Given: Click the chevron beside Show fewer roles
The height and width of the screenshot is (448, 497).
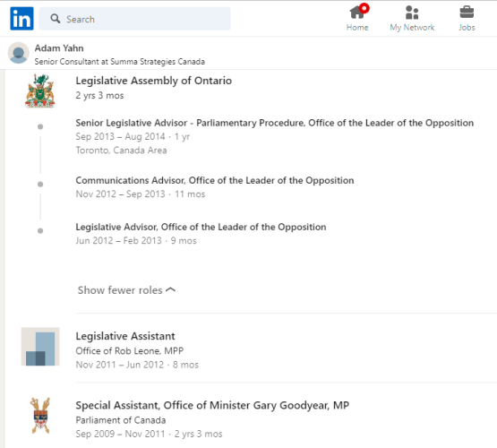Looking at the screenshot, I should (170, 289).
